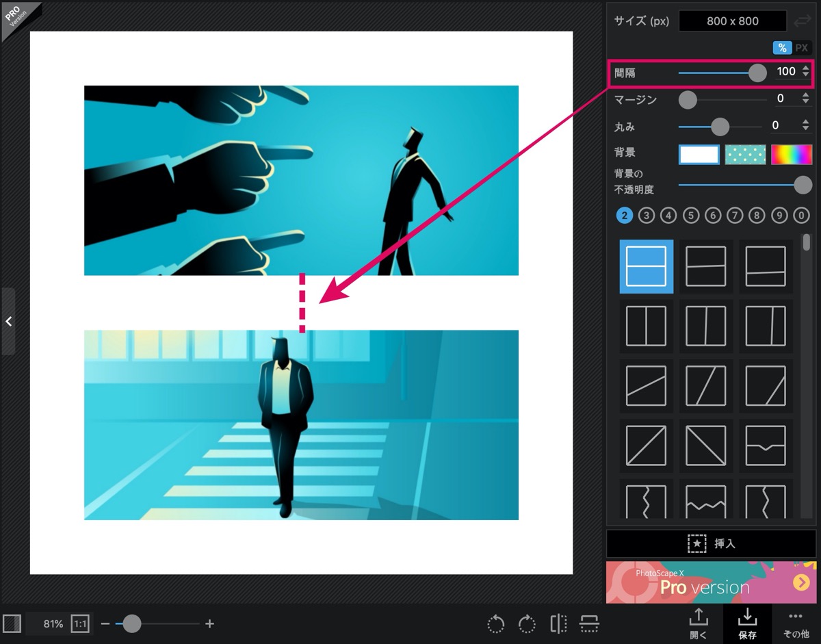Choose the white background color swatch

click(699, 155)
